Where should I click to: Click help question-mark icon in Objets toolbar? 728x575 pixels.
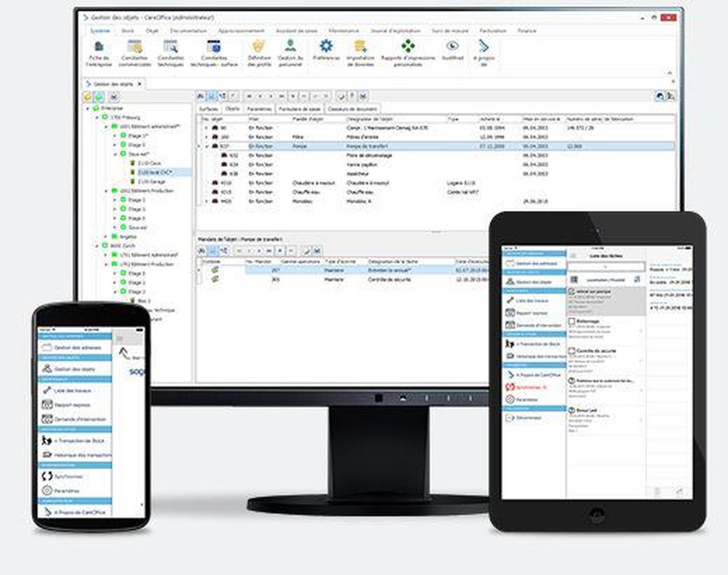[x=352, y=96]
